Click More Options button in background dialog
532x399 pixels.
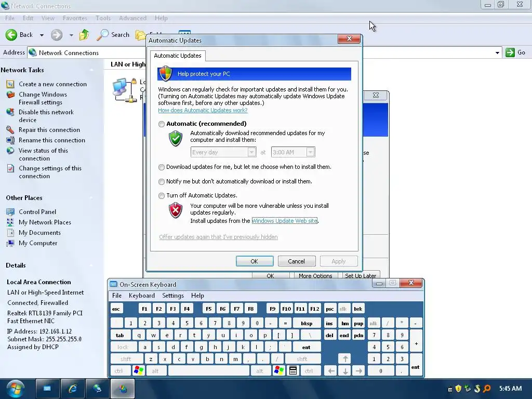[x=315, y=275]
